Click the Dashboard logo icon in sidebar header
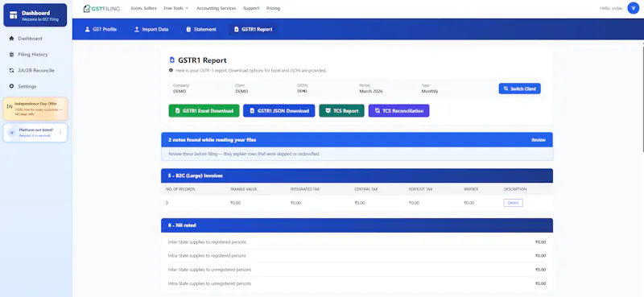Viewport: 644px width, 297px height. coord(14,15)
